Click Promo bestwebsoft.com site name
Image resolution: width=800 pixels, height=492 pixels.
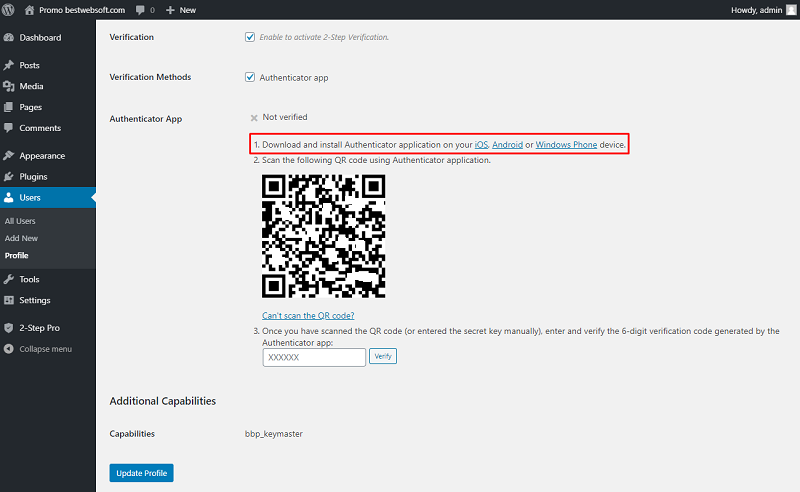click(82, 10)
